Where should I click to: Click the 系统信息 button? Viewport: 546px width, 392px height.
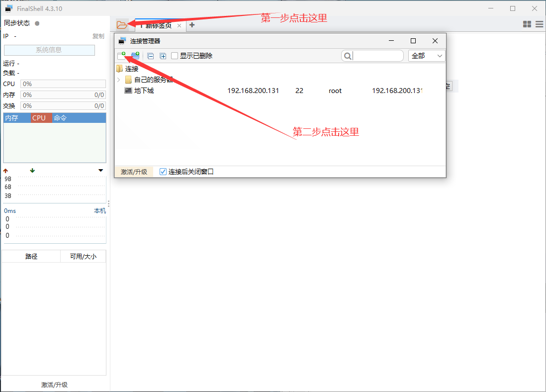pos(49,50)
